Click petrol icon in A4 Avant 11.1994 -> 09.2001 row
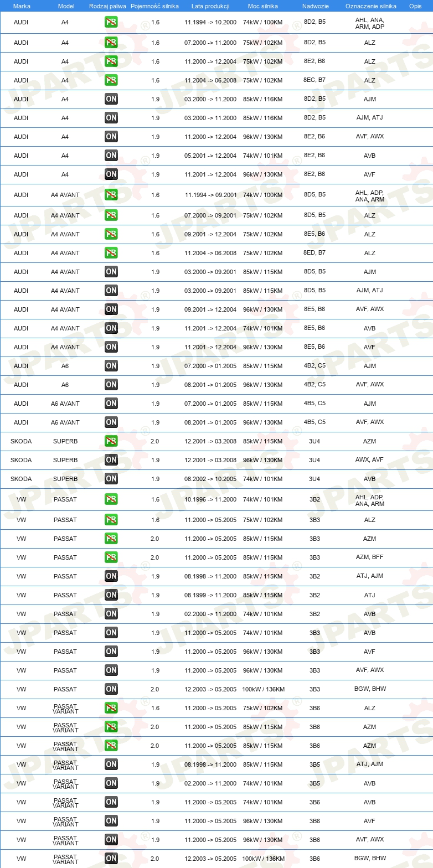Screen dimensions: 433x868 (x=111, y=195)
